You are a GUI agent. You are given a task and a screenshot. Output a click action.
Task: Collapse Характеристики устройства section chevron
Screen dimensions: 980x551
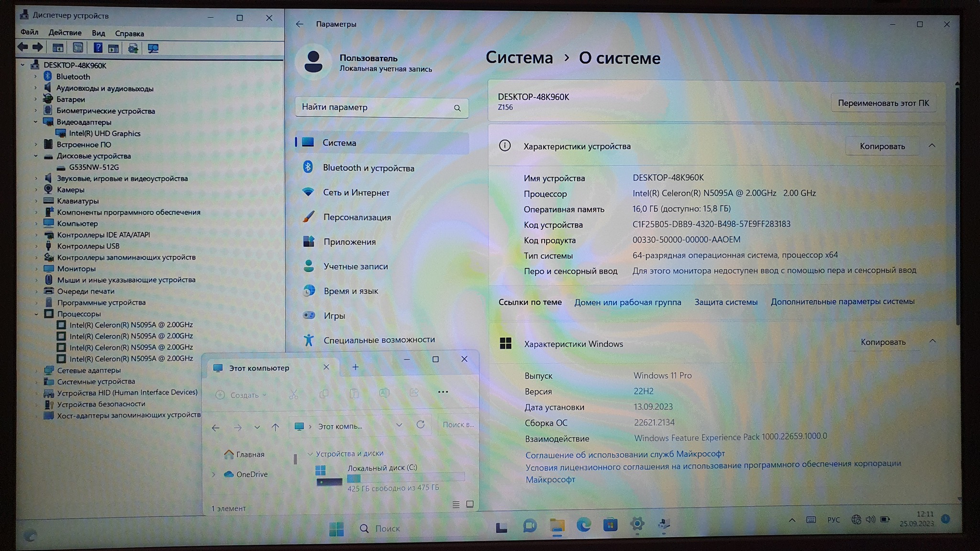932,146
